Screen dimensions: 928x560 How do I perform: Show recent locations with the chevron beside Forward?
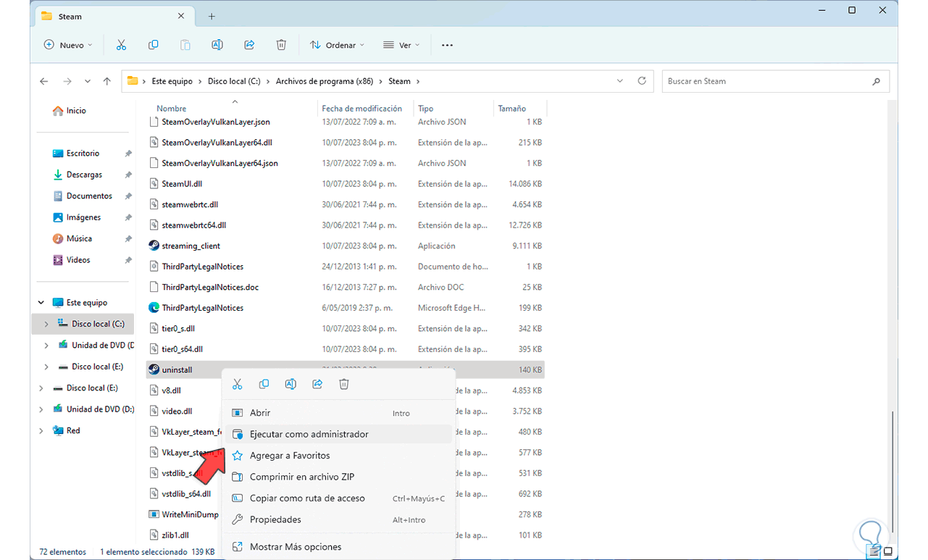tap(88, 81)
